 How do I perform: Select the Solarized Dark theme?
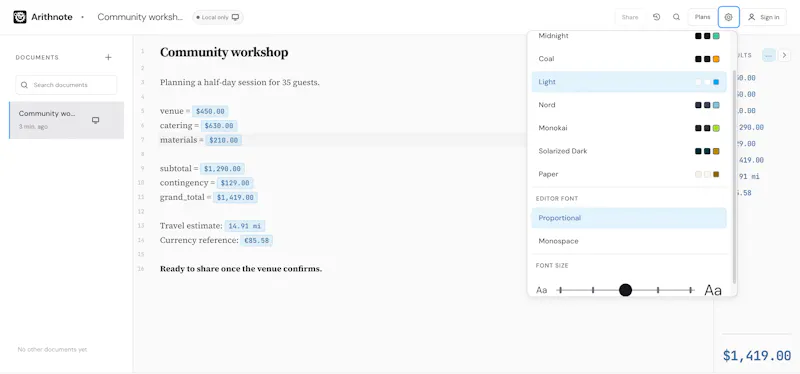point(629,151)
